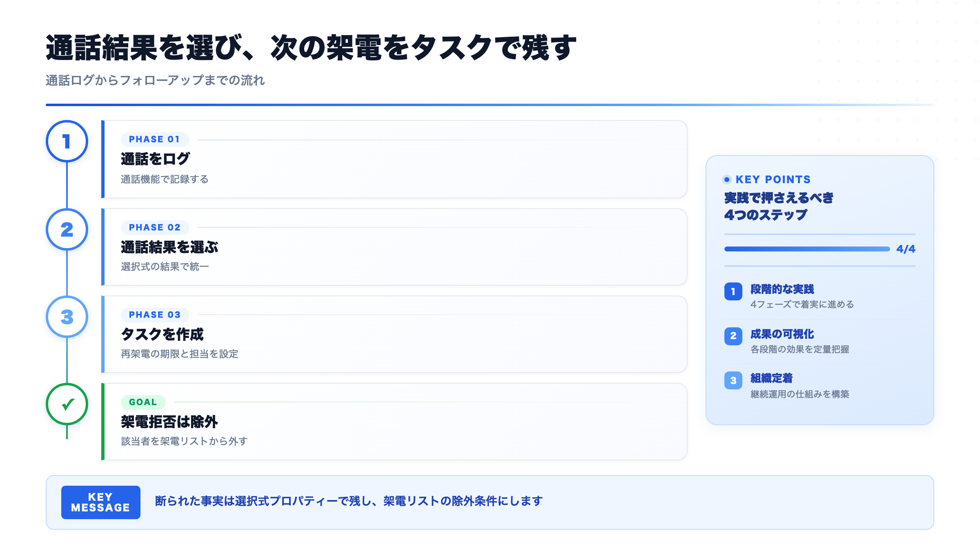Click the 4/4 progress count text
Viewport: 980px width, 551px height.
(906, 249)
